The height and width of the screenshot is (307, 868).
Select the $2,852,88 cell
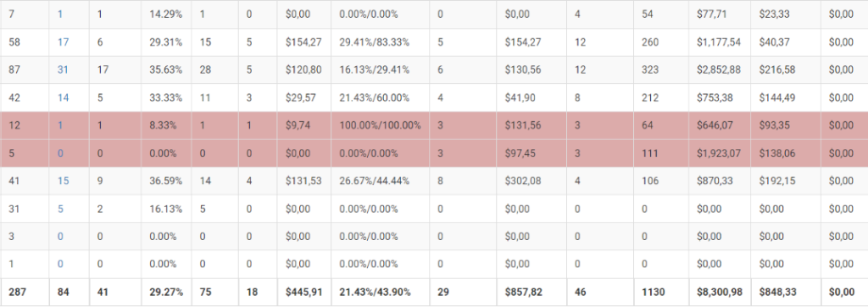(720, 70)
